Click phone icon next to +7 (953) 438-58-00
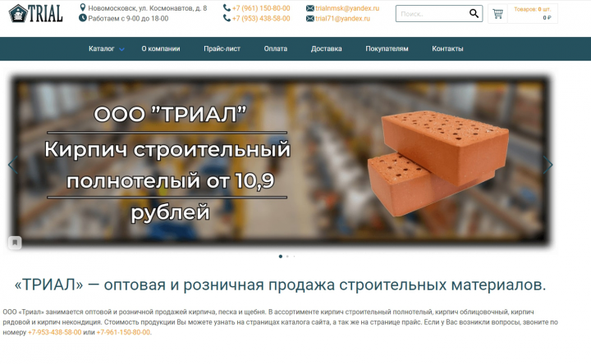This screenshot has width=591, height=364. pos(227,18)
